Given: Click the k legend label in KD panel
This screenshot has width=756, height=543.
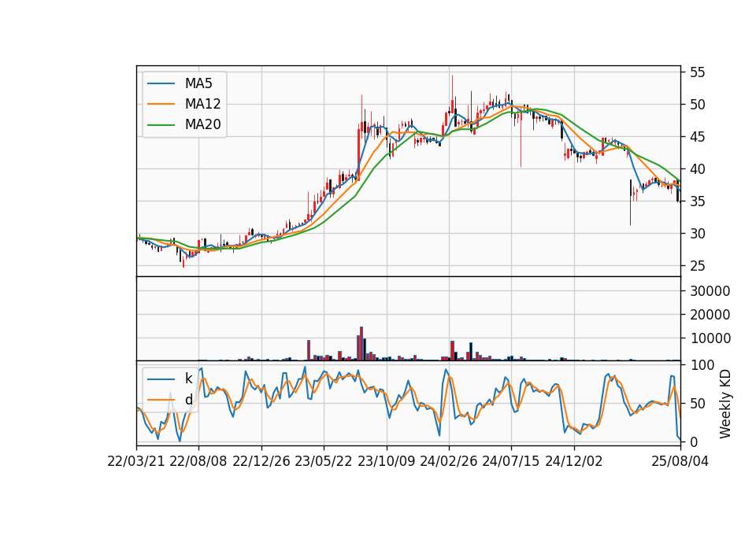Looking at the screenshot, I should pos(188,379).
